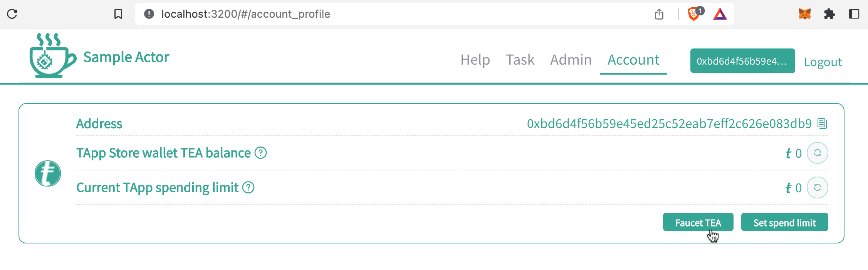Click the Brave Rewards triangle icon
The height and width of the screenshot is (270, 868).
pyautogui.click(x=720, y=14)
